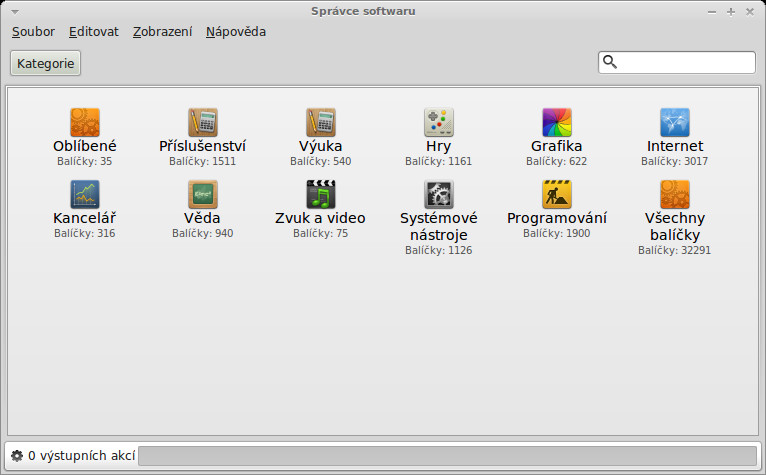Click the 'Kancelář' label

tap(85, 218)
